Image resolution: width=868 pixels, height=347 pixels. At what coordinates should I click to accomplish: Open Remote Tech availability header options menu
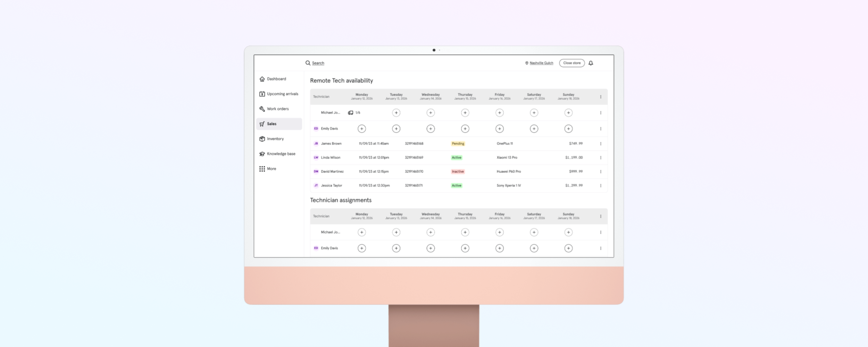601,97
